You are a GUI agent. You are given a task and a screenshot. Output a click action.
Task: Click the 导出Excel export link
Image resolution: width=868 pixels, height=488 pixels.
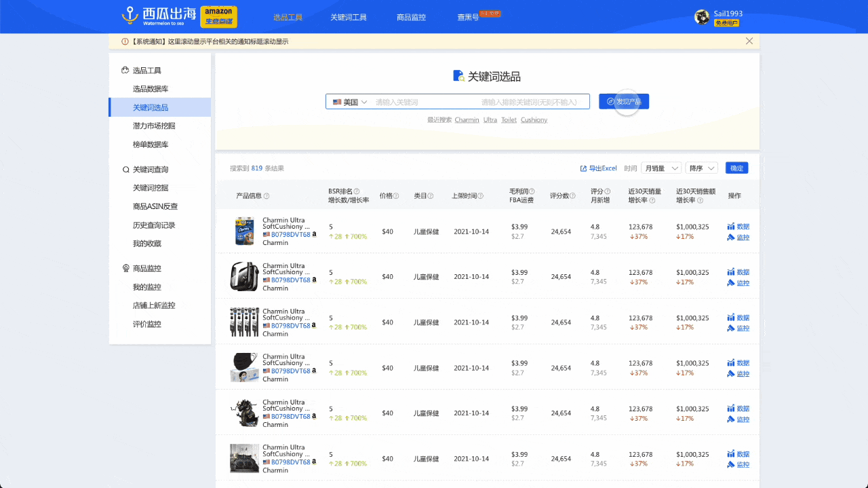[x=598, y=168]
